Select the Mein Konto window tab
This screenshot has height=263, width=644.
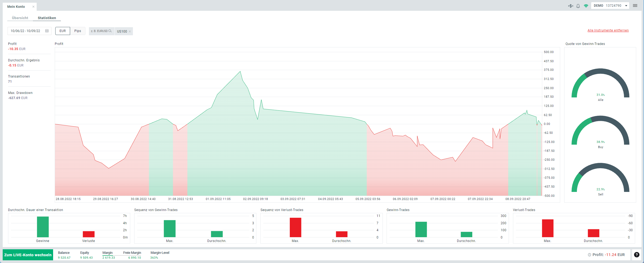tap(19, 7)
